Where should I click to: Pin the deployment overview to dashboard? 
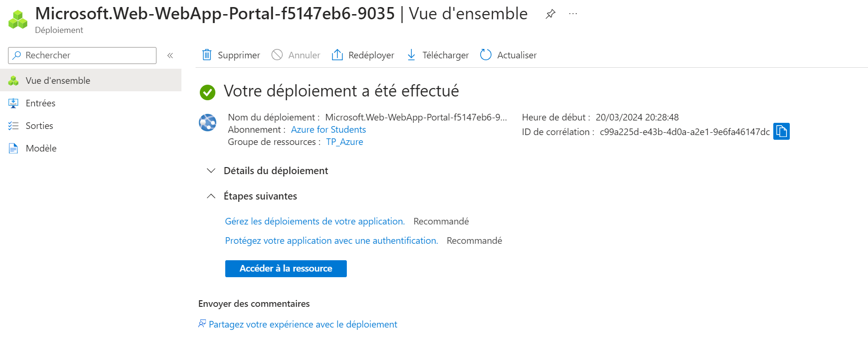[x=550, y=14]
